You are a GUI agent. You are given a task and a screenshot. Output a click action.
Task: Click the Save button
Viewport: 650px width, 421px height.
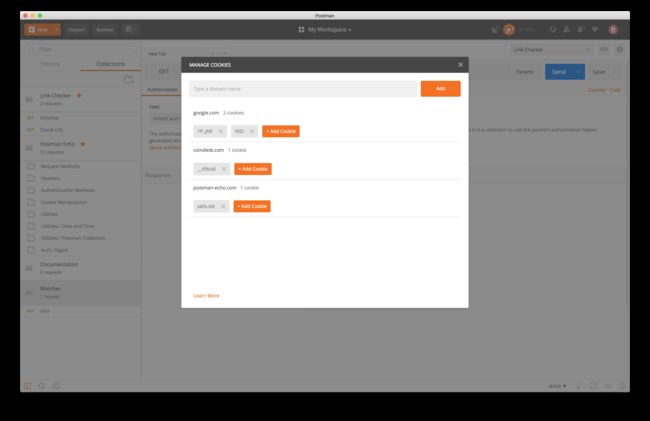click(x=599, y=72)
